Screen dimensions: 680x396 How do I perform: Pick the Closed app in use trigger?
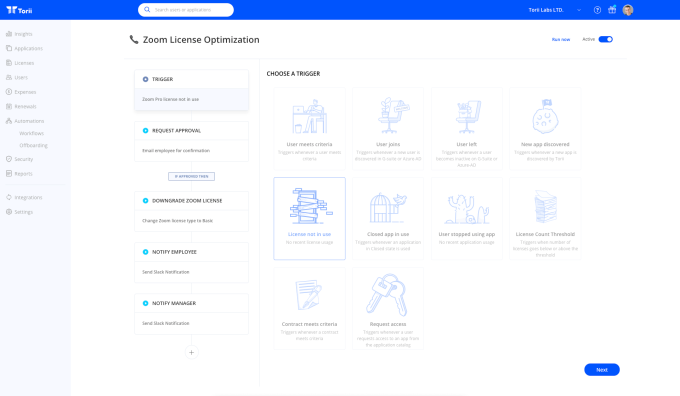coord(388,218)
